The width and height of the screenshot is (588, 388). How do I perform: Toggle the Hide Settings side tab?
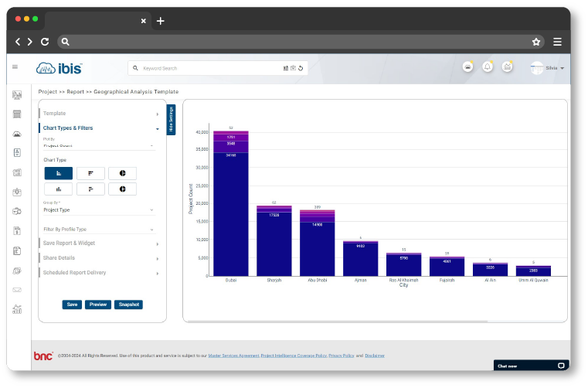[172, 120]
